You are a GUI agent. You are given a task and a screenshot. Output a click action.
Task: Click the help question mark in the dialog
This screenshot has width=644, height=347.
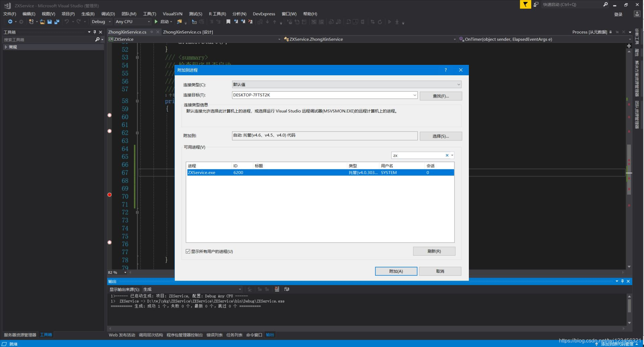point(445,70)
